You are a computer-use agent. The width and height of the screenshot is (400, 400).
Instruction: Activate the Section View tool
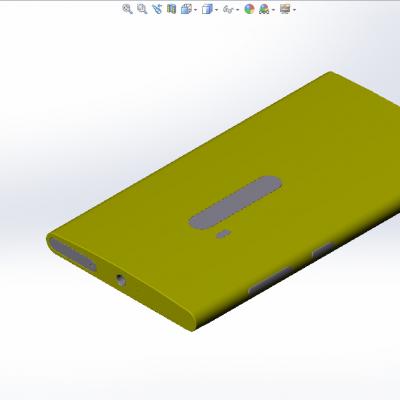pyautogui.click(x=171, y=9)
